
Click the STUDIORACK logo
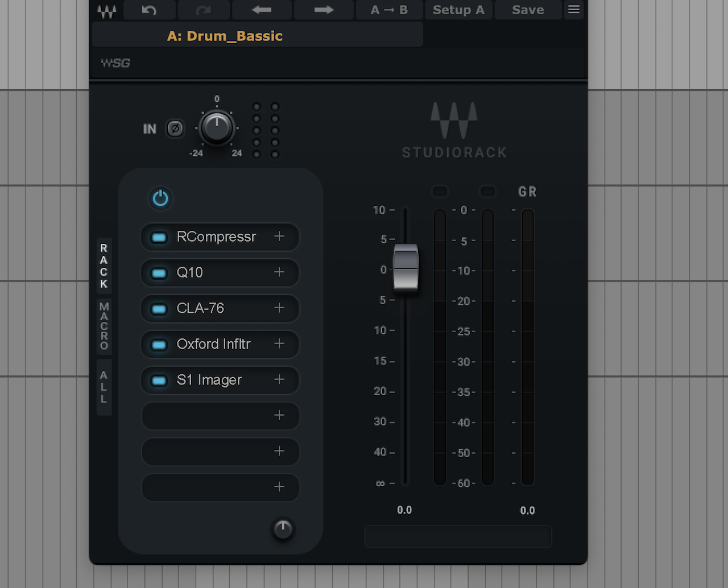454,130
